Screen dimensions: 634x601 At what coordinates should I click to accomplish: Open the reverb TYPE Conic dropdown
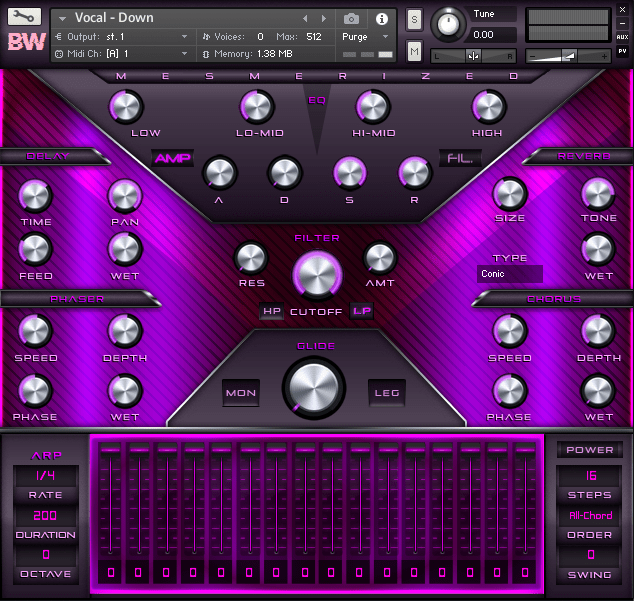click(510, 274)
